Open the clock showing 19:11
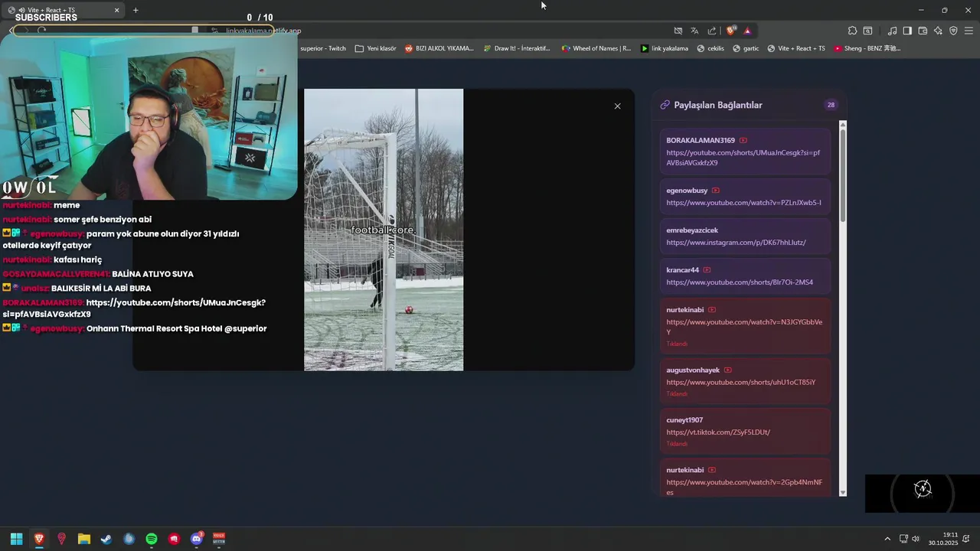Viewport: 980px width, 551px height. [943, 539]
